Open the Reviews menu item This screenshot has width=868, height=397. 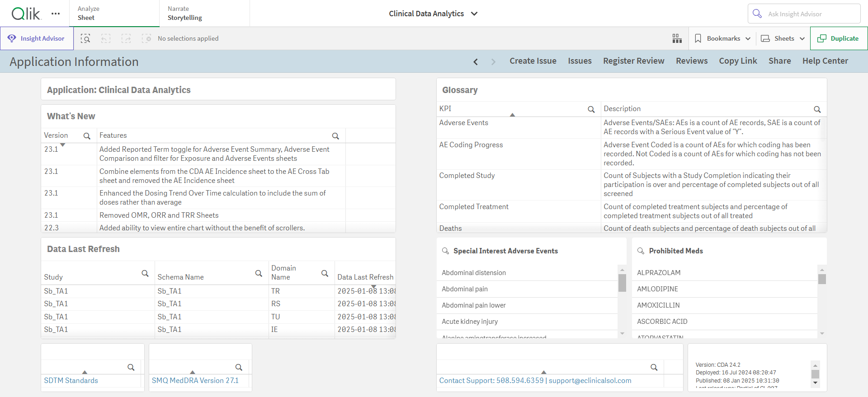click(692, 61)
